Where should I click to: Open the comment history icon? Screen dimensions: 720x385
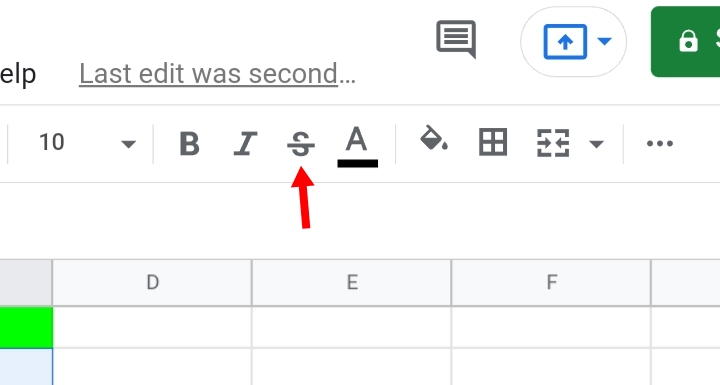click(456, 39)
